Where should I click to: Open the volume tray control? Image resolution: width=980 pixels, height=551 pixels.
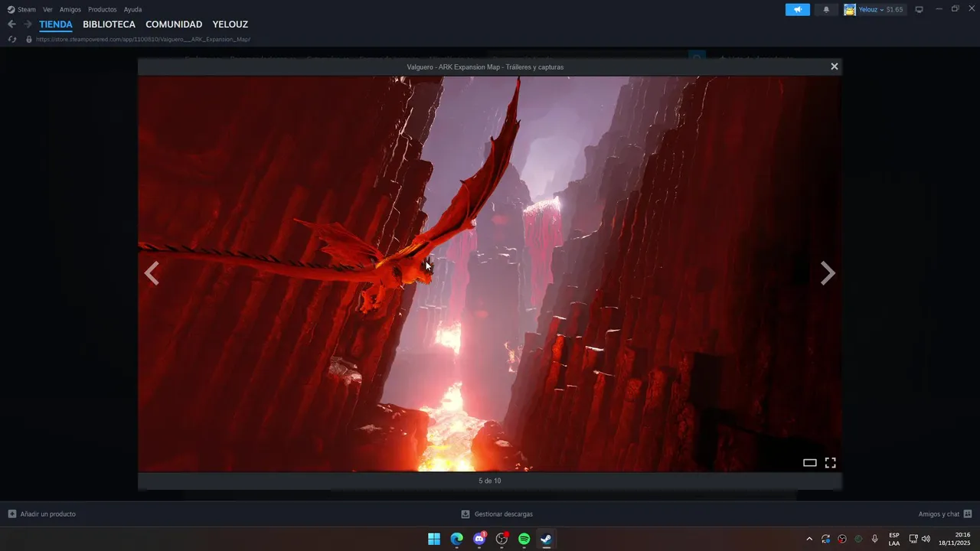click(926, 539)
